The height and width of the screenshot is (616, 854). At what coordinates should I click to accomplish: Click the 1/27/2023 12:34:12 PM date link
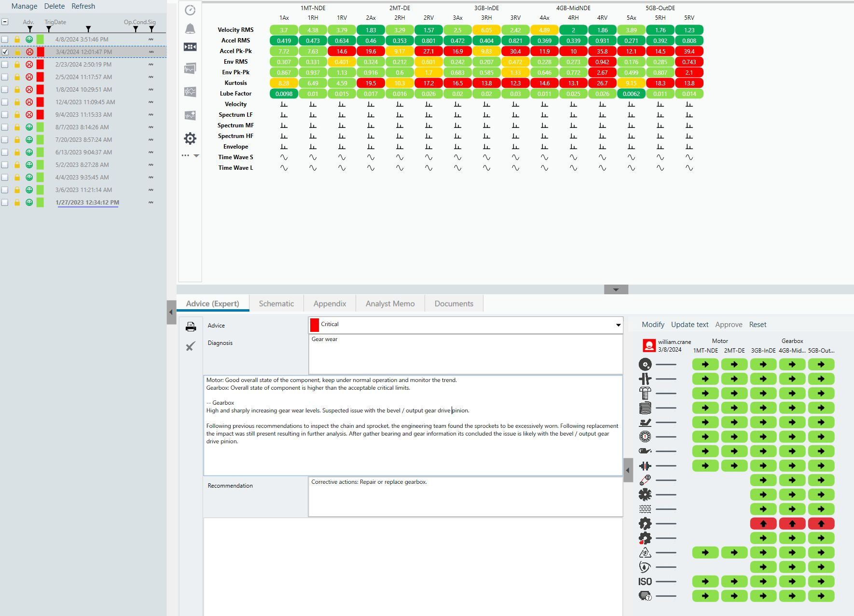[x=87, y=203]
